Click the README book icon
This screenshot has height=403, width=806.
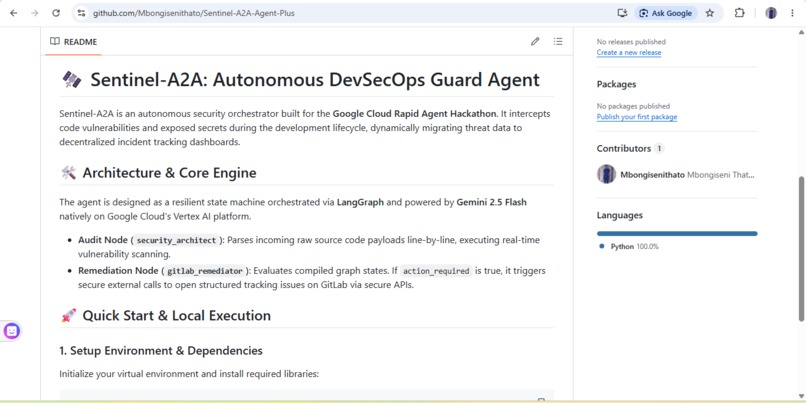pyautogui.click(x=54, y=42)
